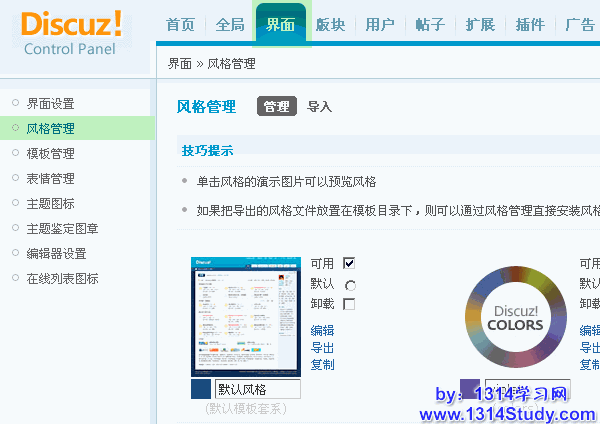Click 编辑 link for the default style

click(x=322, y=331)
